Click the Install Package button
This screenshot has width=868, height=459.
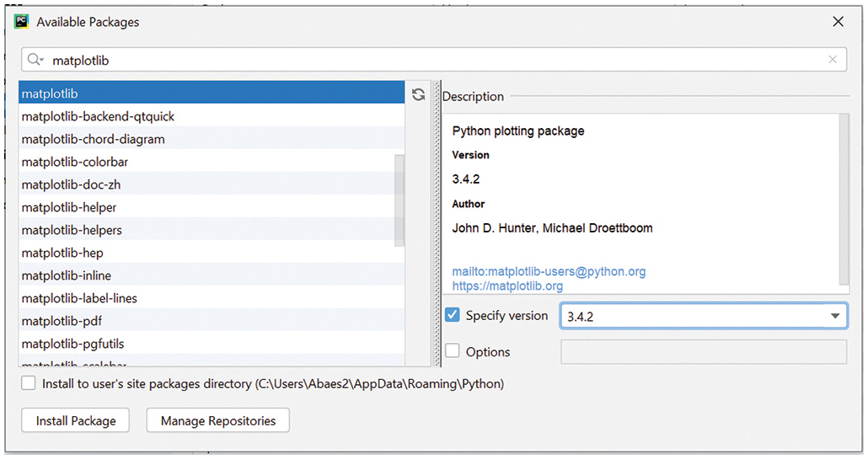click(76, 420)
